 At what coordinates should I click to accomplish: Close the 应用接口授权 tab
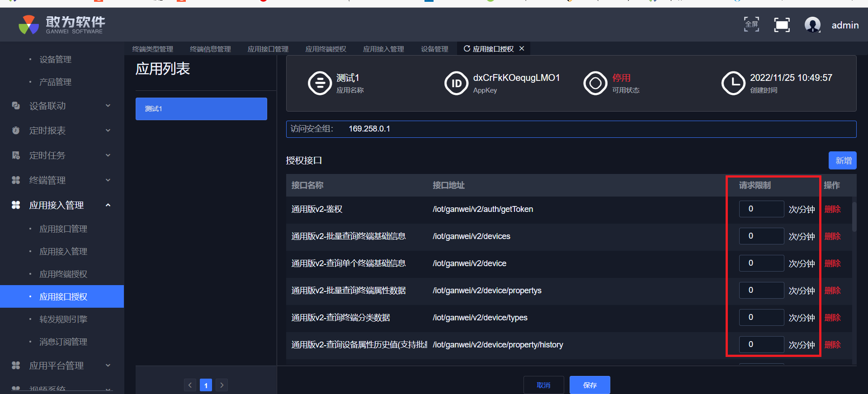522,48
